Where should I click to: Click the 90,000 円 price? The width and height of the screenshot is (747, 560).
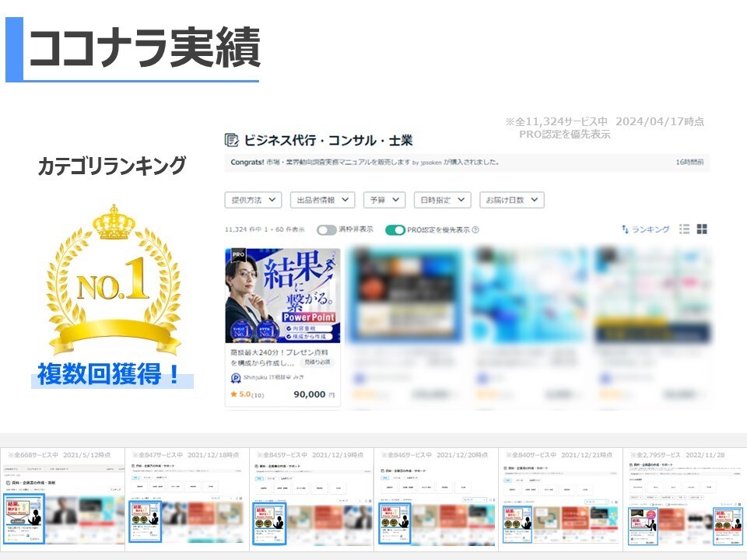314,394
